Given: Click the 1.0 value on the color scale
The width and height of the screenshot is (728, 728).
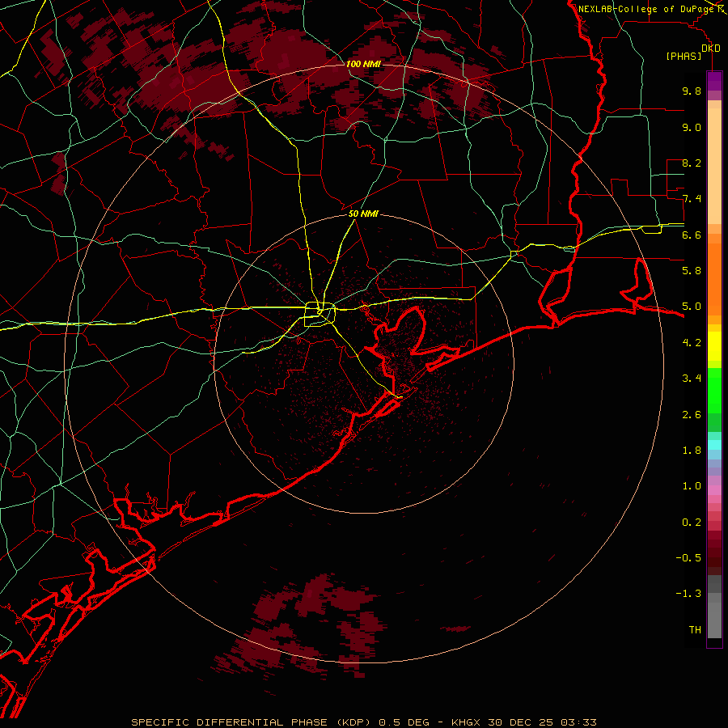Looking at the screenshot, I should click(692, 486).
